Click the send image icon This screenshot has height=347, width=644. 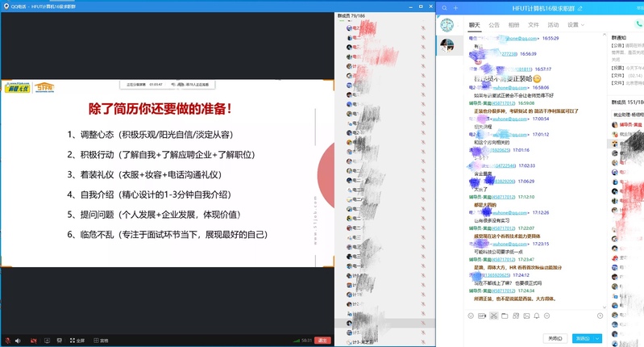click(x=527, y=315)
